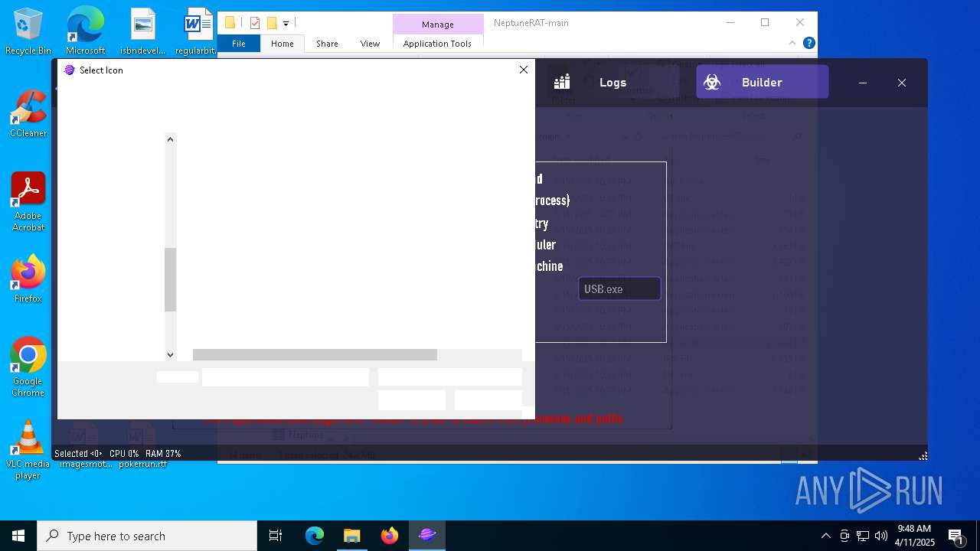The height and width of the screenshot is (551, 980).
Task: Click the down arrow of the Select Icon scrollbar
Action: [171, 354]
